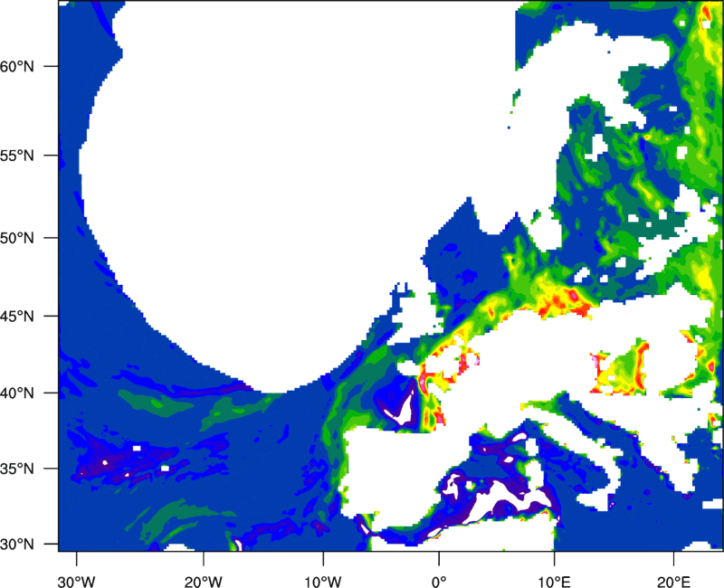The image size is (724, 588).
Task: Click the 10°E longitude label
Action: [554, 582]
